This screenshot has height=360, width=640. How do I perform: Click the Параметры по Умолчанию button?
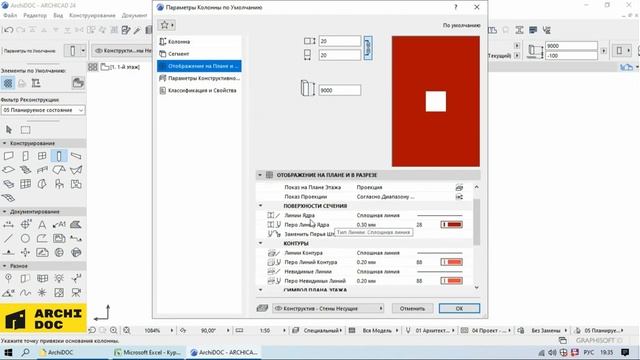29,51
